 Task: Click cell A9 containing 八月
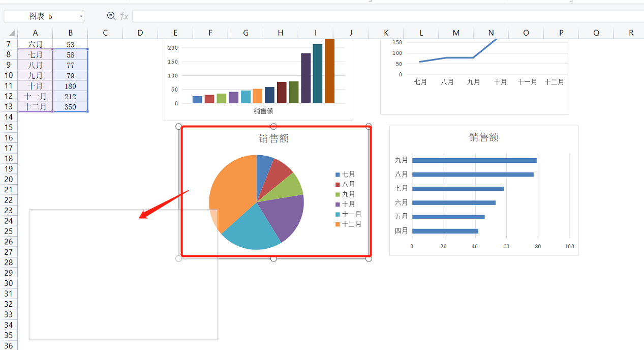[35, 65]
